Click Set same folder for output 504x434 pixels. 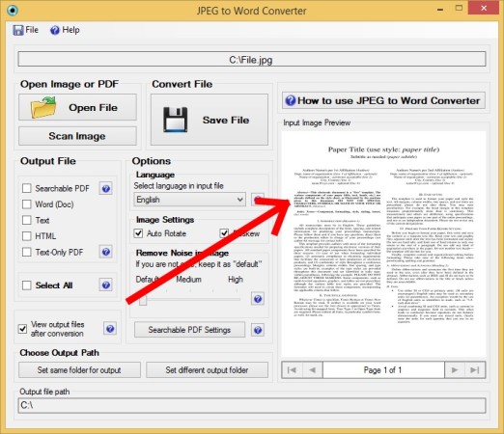tap(79, 370)
